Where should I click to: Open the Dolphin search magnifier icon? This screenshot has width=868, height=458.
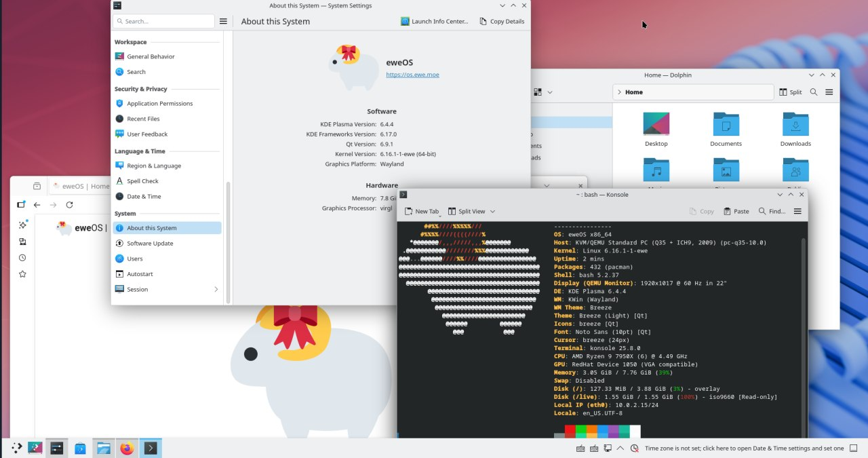click(813, 92)
